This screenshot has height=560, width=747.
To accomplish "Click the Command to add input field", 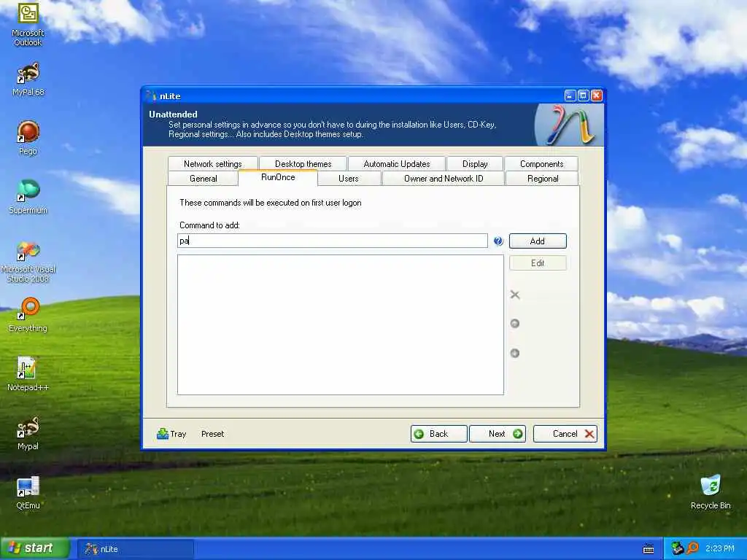I will pyautogui.click(x=333, y=241).
